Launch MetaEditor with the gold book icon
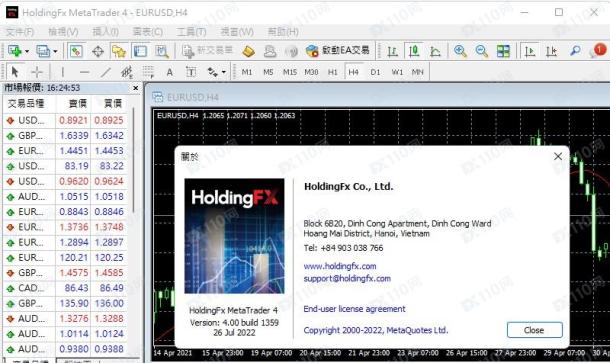The image size is (610, 363). tap(248, 51)
